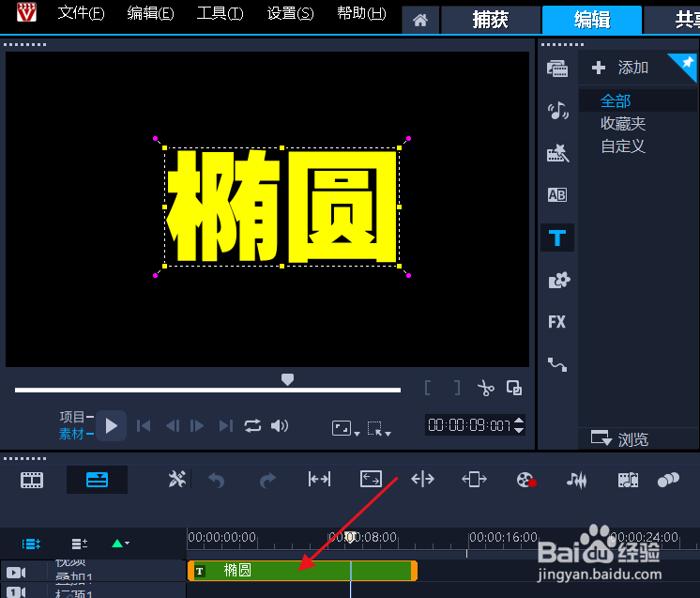This screenshot has height=598, width=700.
Task: Open the Path library icon
Action: [557, 364]
